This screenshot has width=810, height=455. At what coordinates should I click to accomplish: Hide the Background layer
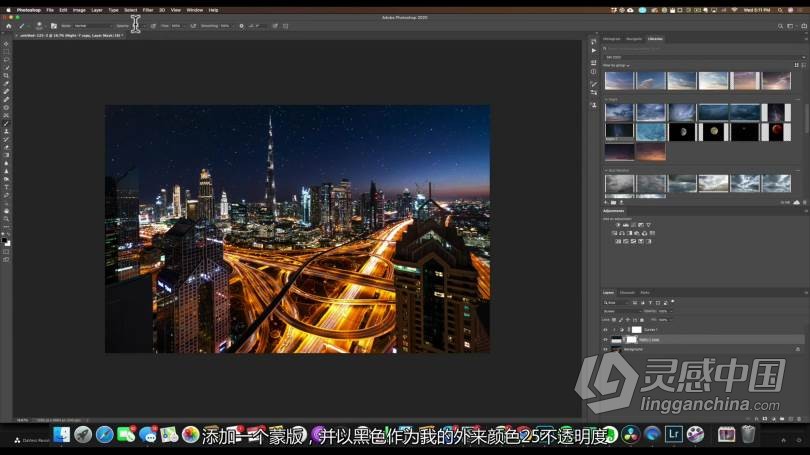605,349
